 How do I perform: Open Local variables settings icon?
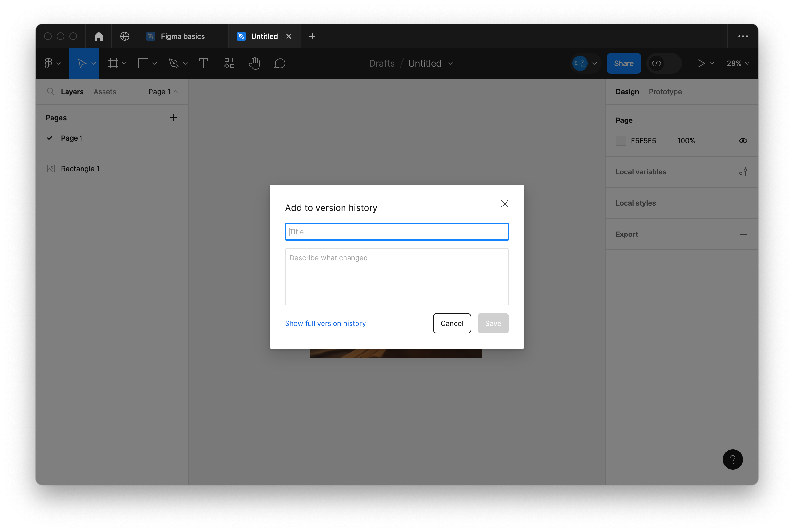pyautogui.click(x=743, y=172)
